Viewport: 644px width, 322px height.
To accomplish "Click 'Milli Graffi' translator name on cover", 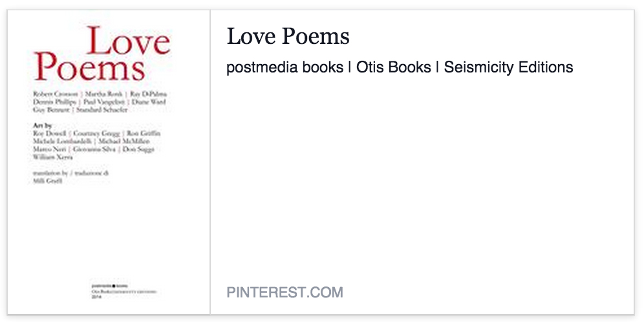I will pyautogui.click(x=48, y=180).
